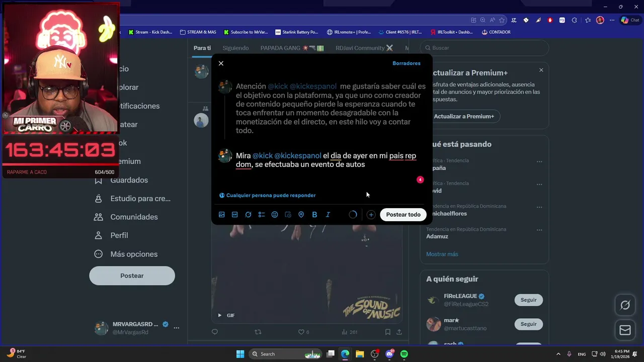The width and height of the screenshot is (644, 362).
Task: Close the post composer dialog
Action: tap(221, 63)
